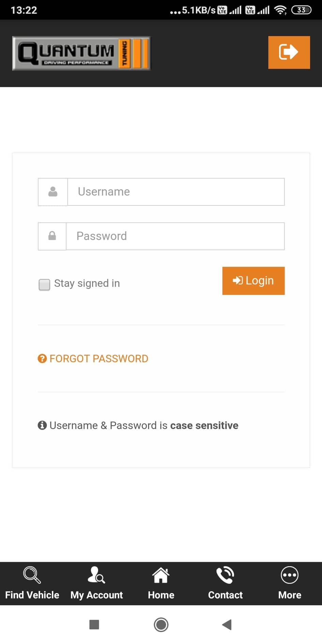
Task: Tap Android home circle button
Action: click(161, 625)
